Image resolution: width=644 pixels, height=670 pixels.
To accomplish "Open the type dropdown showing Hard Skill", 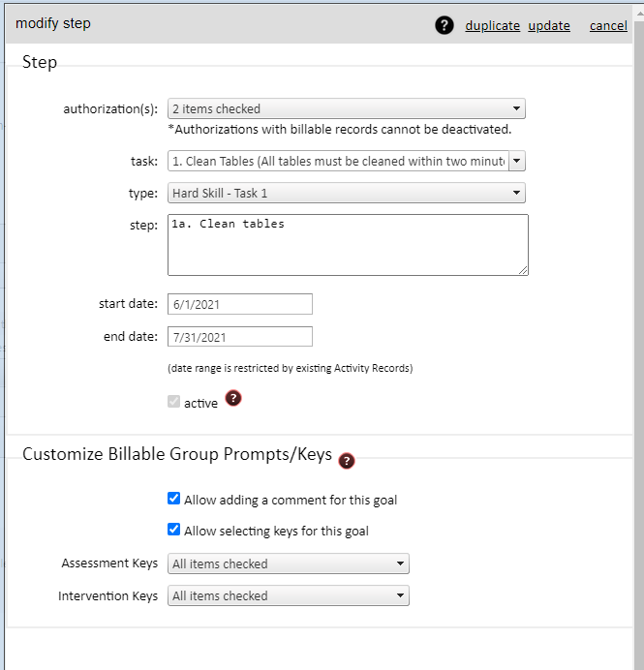I will click(x=347, y=193).
